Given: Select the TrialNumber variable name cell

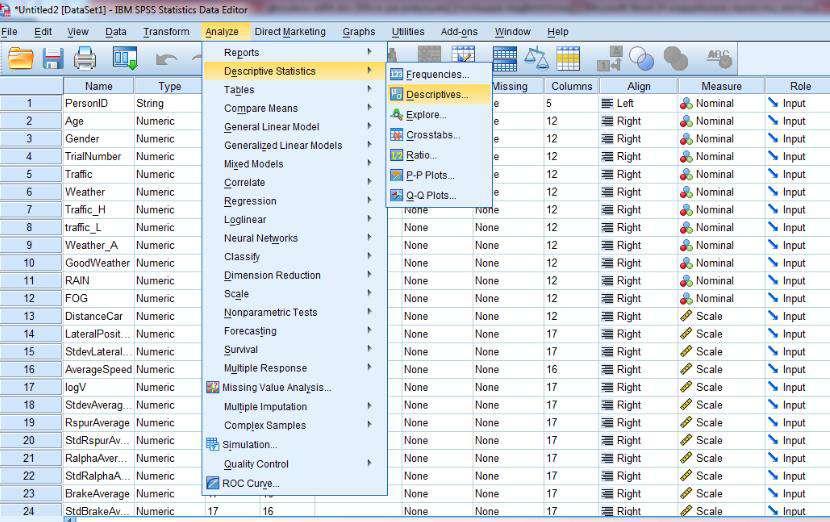Looking at the screenshot, I should 98,156.
